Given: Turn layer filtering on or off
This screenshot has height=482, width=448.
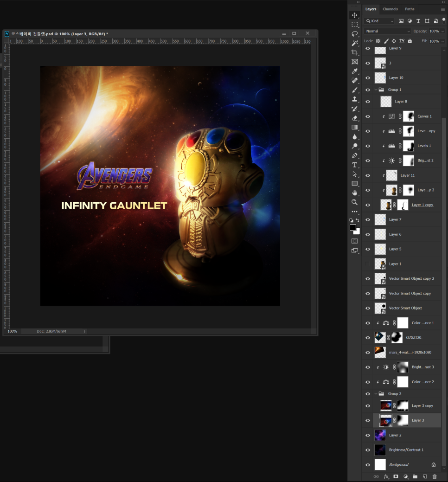Looking at the screenshot, I should pyautogui.click(x=444, y=20).
